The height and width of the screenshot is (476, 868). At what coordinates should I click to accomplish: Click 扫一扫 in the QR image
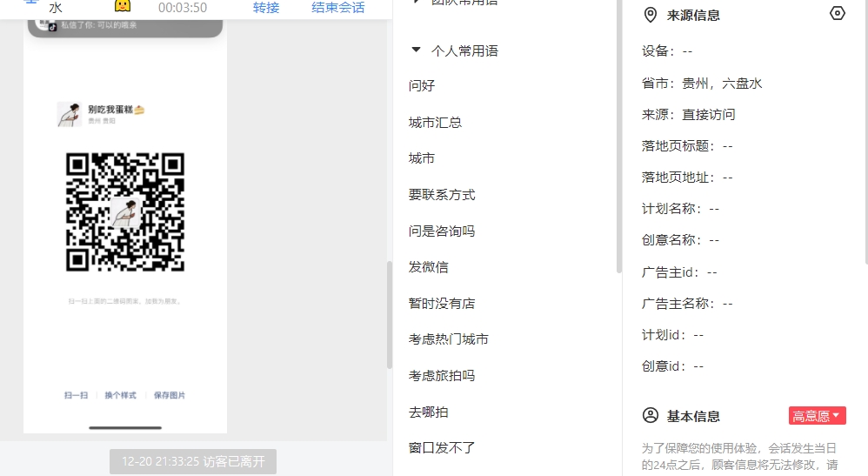pos(76,395)
